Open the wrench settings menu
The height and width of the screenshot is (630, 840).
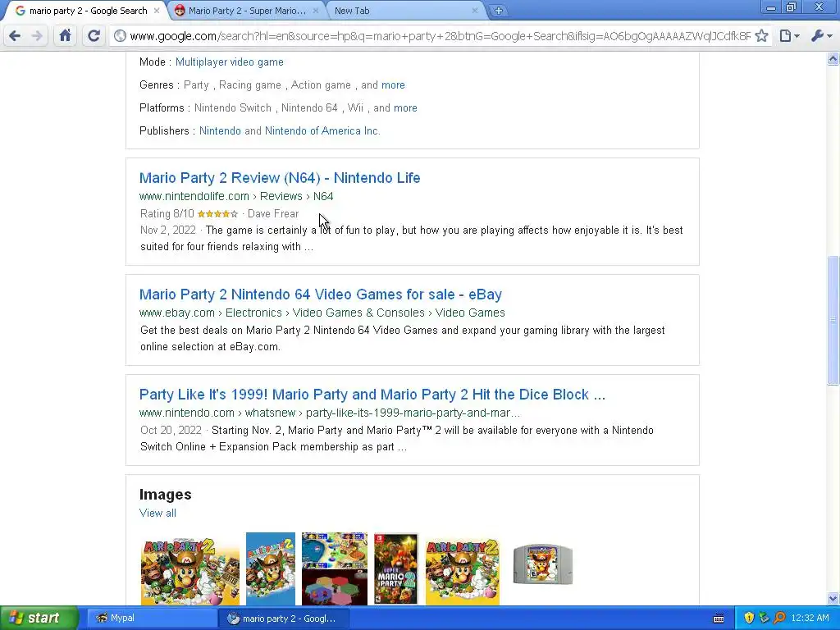click(x=821, y=36)
